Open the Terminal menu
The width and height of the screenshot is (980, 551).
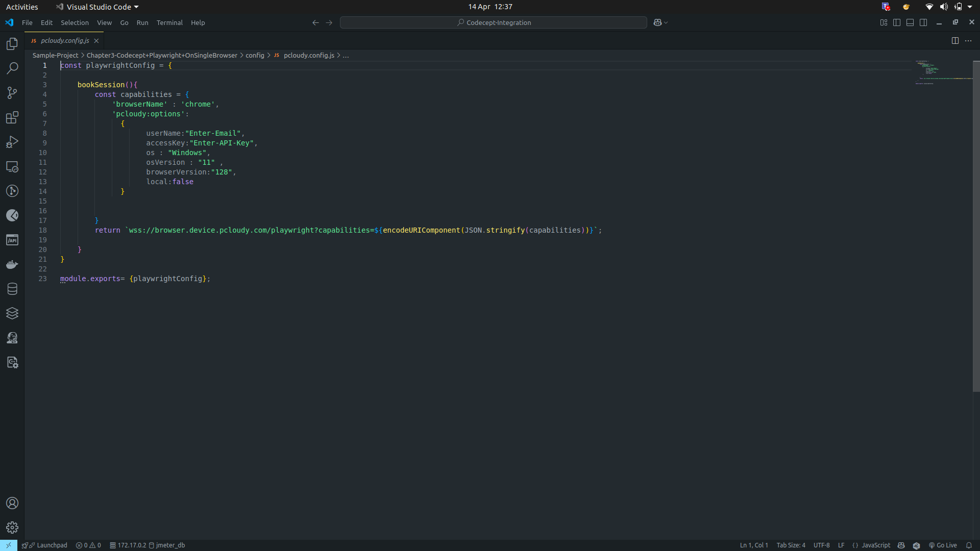169,22
